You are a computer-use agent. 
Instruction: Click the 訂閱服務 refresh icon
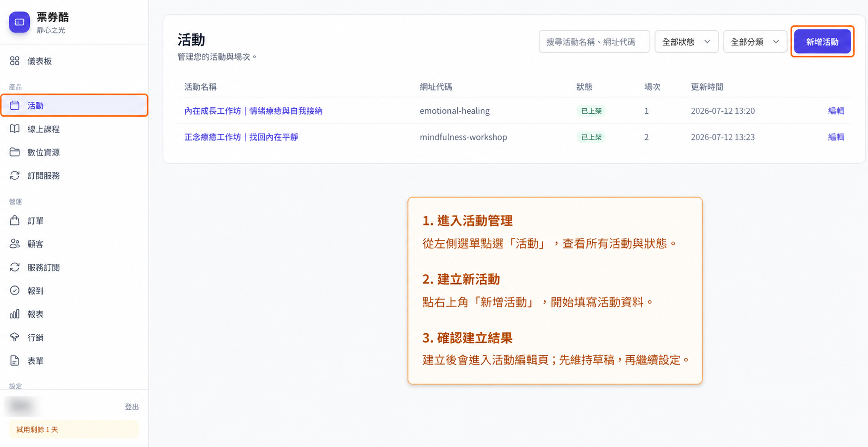(x=15, y=175)
